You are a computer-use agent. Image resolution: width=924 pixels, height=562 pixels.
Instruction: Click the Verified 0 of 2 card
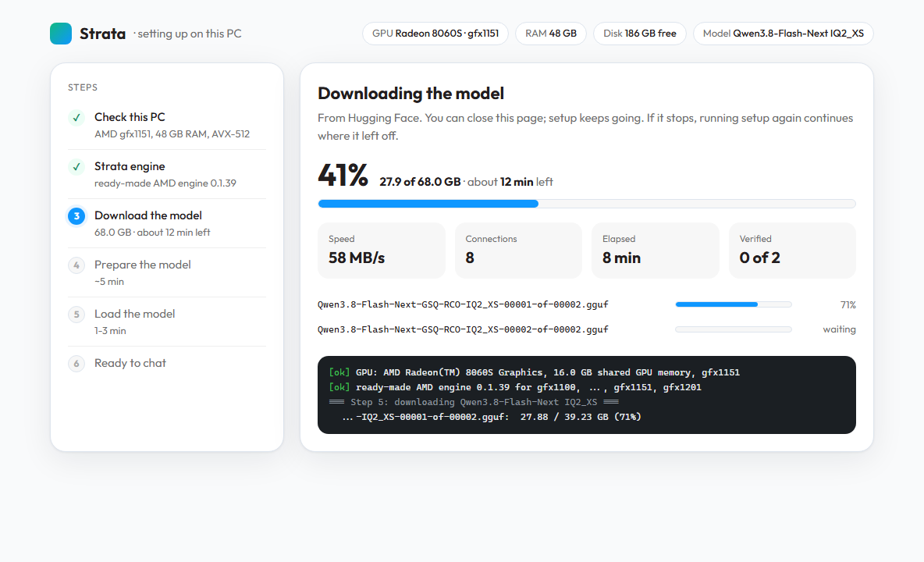pos(793,251)
